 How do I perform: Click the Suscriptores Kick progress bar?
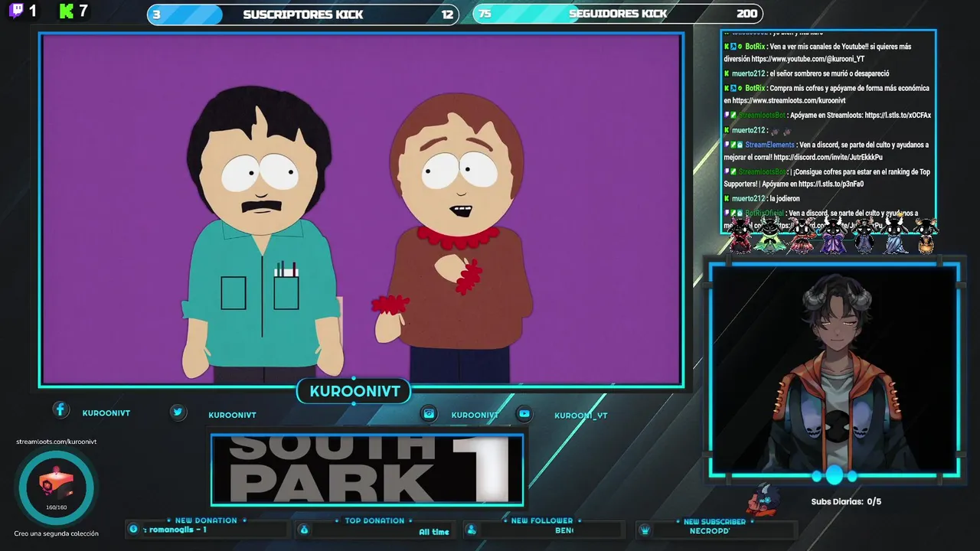(302, 14)
